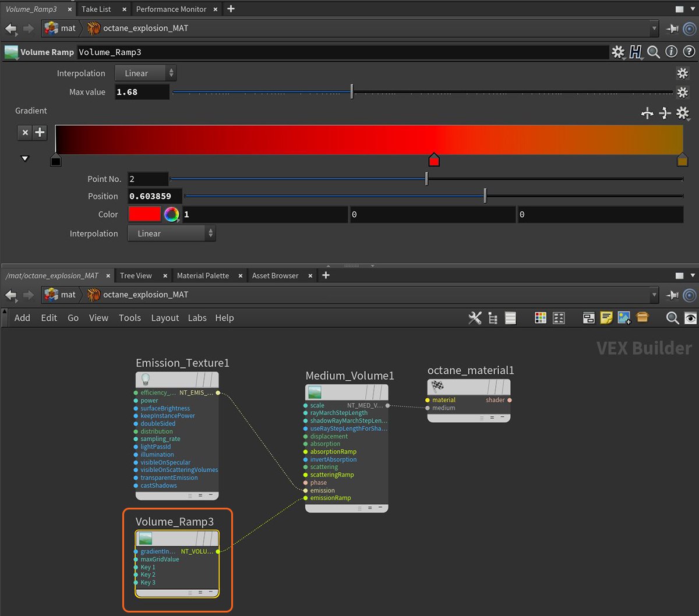Click the Asset Browser tab
The height and width of the screenshot is (616, 699).
(275, 275)
